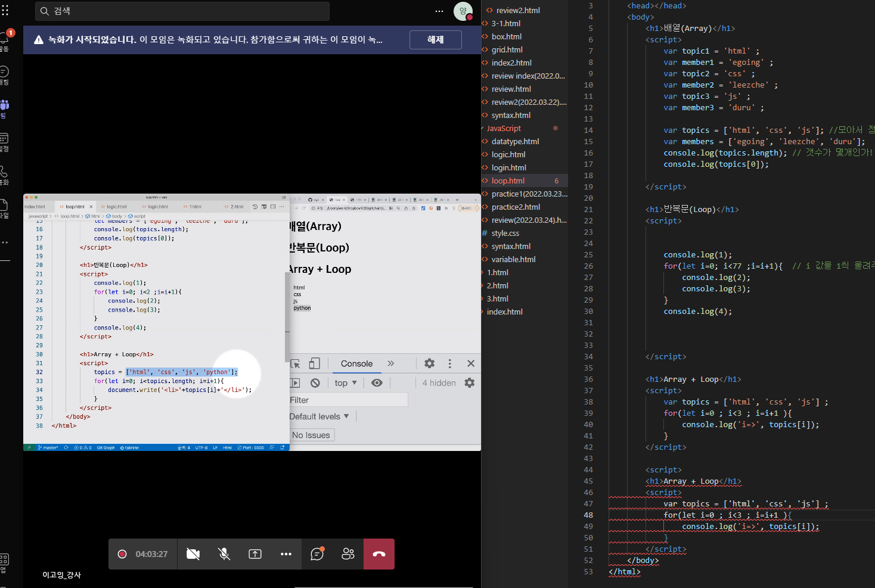Image resolution: width=875 pixels, height=588 pixels.
Task: Open the Chat section in Teams rail
Action: click(4, 75)
